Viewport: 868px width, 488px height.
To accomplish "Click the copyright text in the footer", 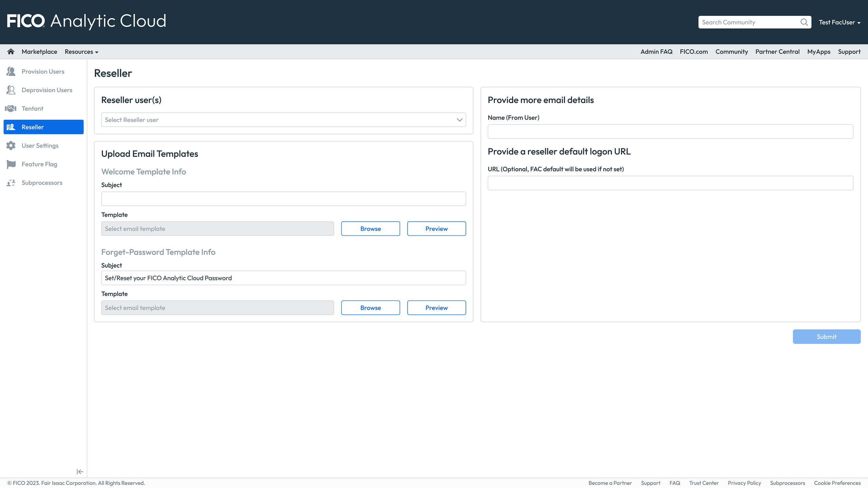I will point(76,483).
